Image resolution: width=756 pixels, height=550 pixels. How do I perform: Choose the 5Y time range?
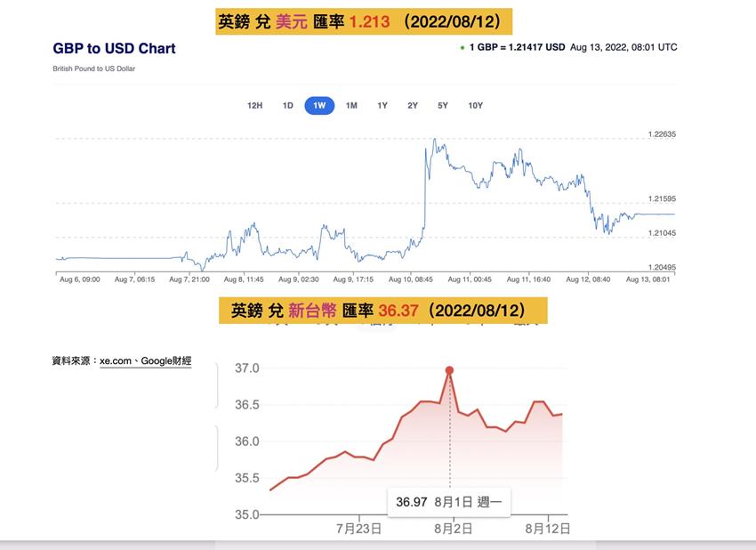pos(443,106)
